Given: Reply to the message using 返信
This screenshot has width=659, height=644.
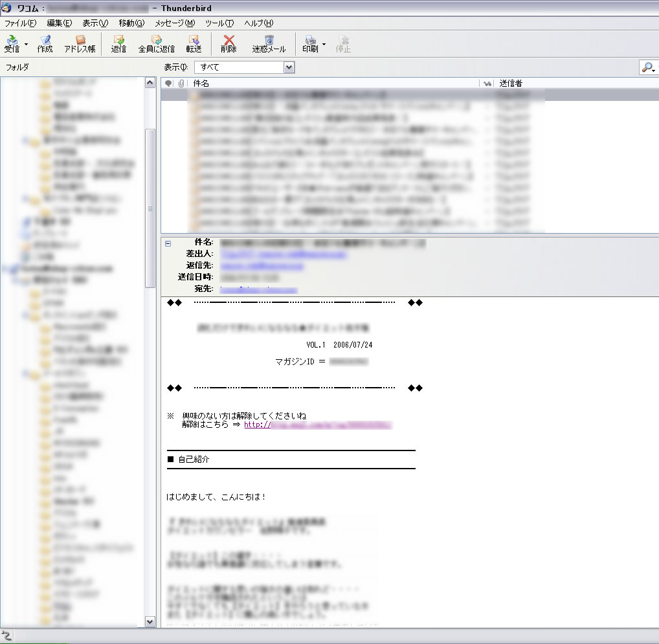Looking at the screenshot, I should [x=118, y=43].
